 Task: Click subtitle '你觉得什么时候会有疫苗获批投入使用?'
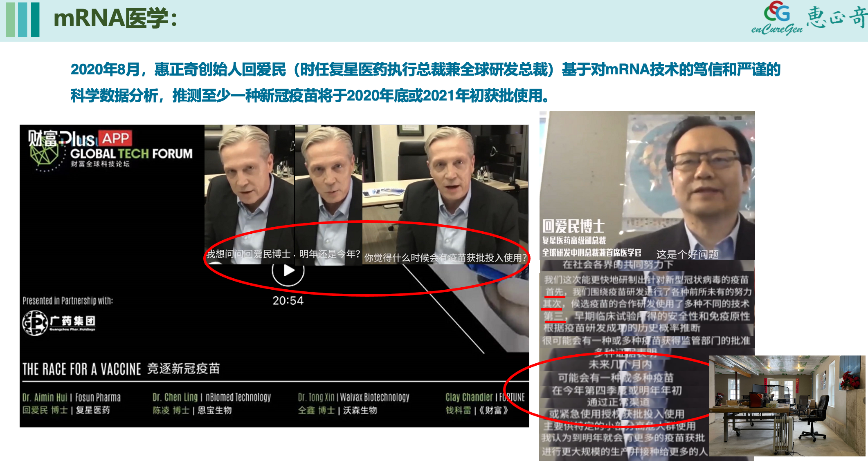(445, 258)
